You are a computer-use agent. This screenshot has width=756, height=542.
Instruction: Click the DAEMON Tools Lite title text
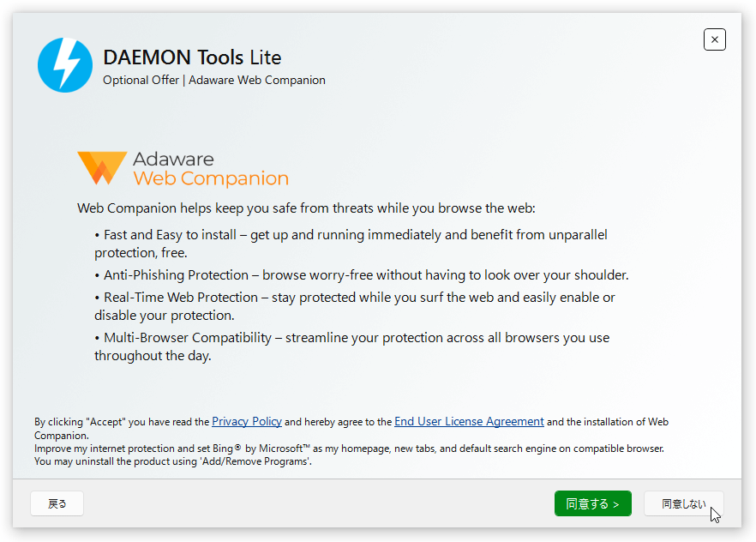(192, 57)
